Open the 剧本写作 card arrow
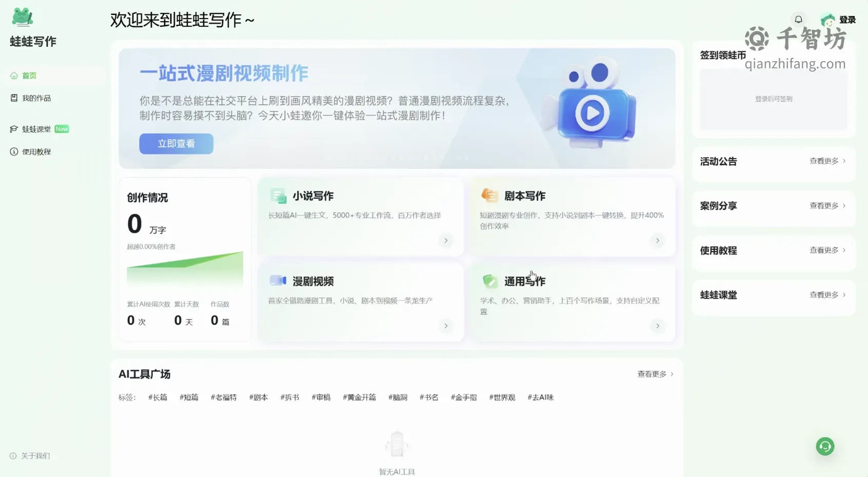The height and width of the screenshot is (477, 868). point(657,240)
